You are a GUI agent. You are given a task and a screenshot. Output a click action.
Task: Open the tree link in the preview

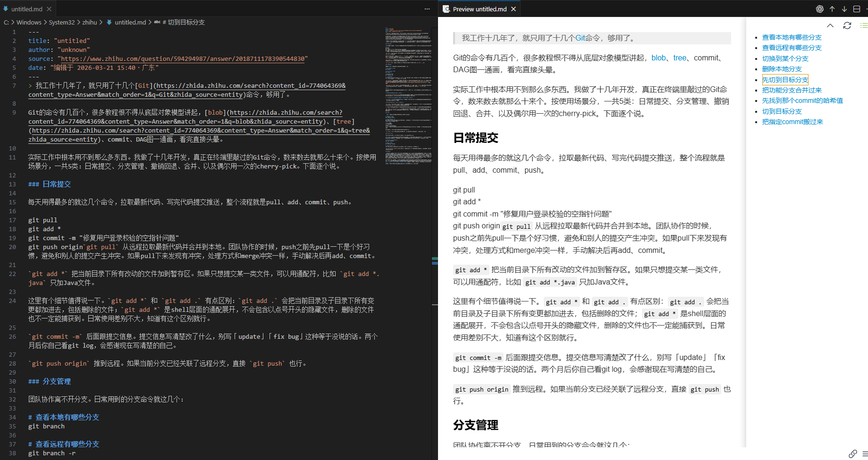(x=680, y=58)
